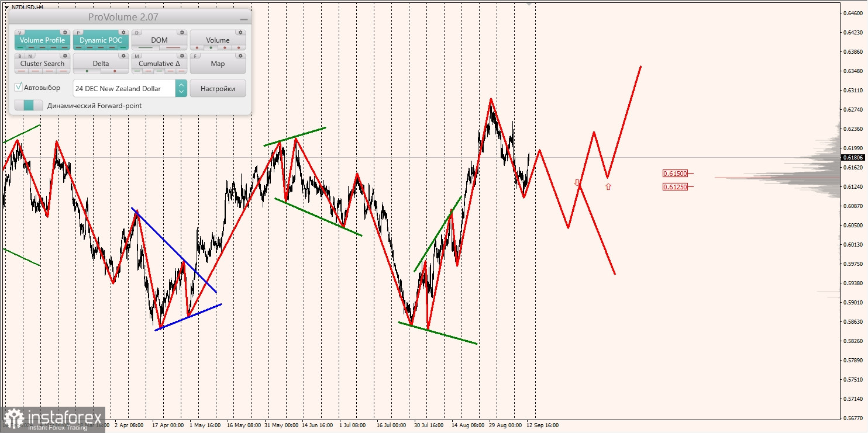Toggle the green line sub-option under DOM
Image resolution: width=868 pixels, height=433 pixels.
(x=145, y=47)
